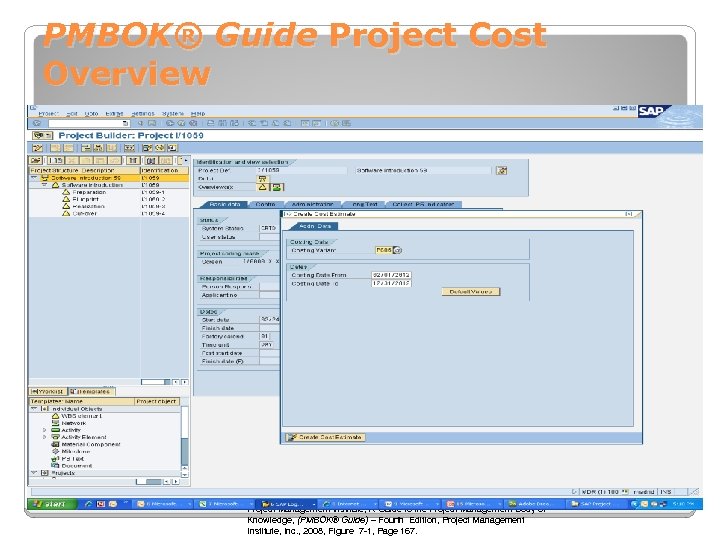Click the SAP command field
The image size is (720, 540).
[89, 124]
